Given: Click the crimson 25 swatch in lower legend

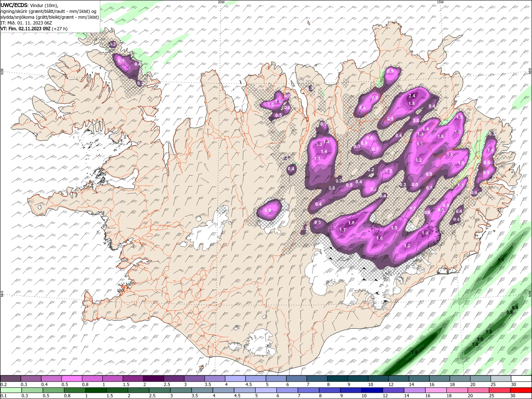Looking at the screenshot, I should [500, 390].
